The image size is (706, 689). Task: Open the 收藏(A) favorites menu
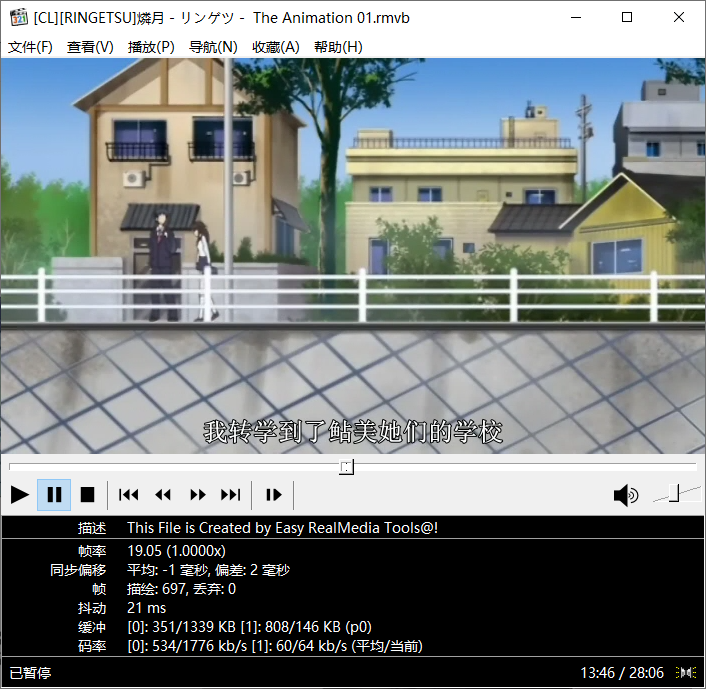coord(275,47)
